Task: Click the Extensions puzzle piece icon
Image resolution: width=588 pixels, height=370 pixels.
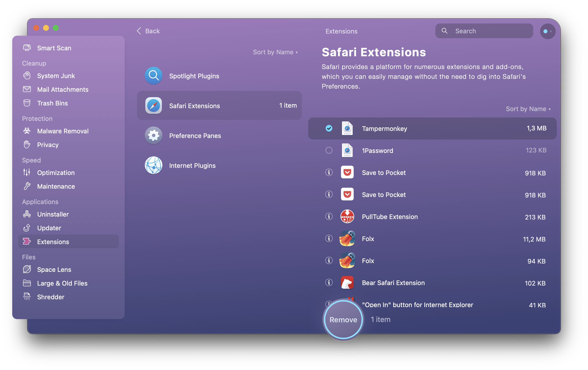Action: [27, 242]
